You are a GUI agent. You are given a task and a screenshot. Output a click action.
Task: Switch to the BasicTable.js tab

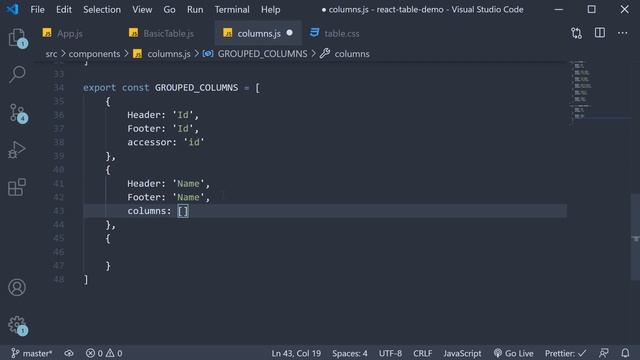162,33
